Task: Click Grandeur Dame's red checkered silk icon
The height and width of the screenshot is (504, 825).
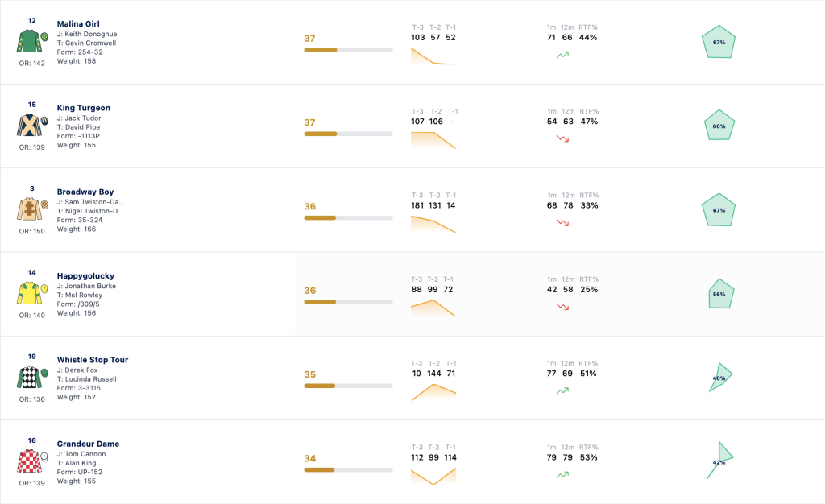Action: tap(32, 461)
